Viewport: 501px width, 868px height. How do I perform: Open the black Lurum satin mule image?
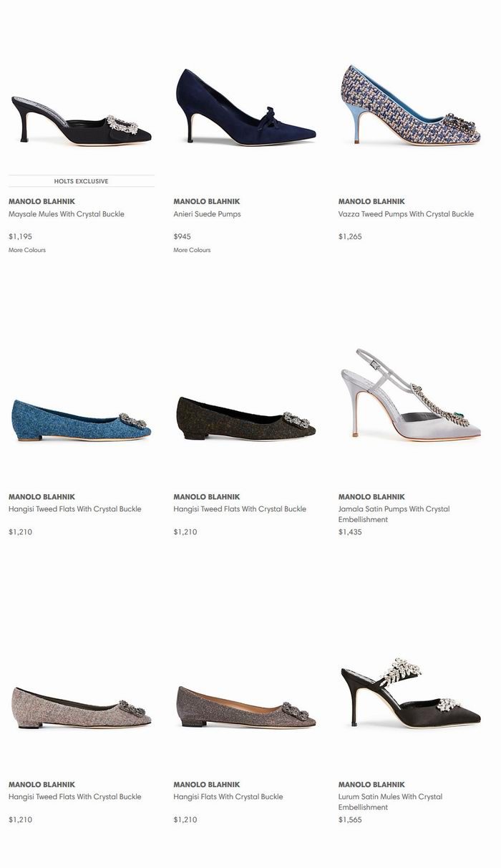(411, 693)
